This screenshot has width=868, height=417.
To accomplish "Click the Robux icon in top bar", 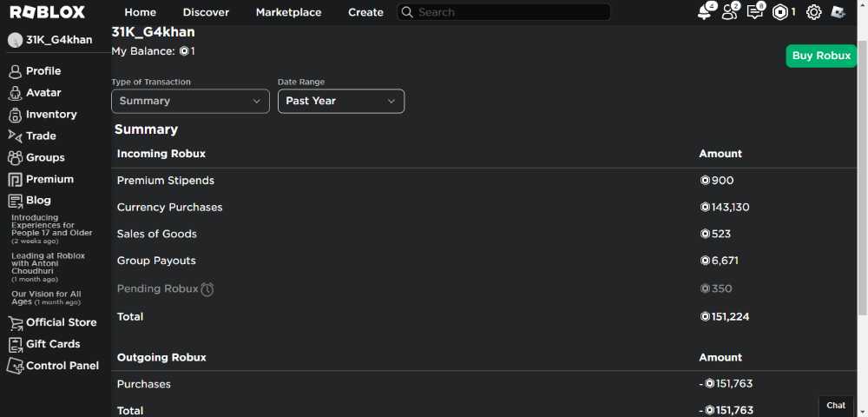I will (x=780, y=12).
